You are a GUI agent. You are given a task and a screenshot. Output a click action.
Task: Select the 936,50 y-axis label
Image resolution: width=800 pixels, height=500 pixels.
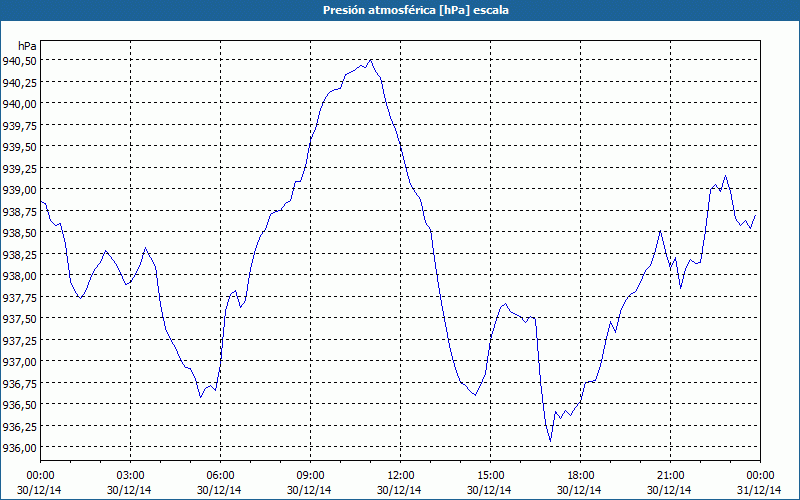19,405
